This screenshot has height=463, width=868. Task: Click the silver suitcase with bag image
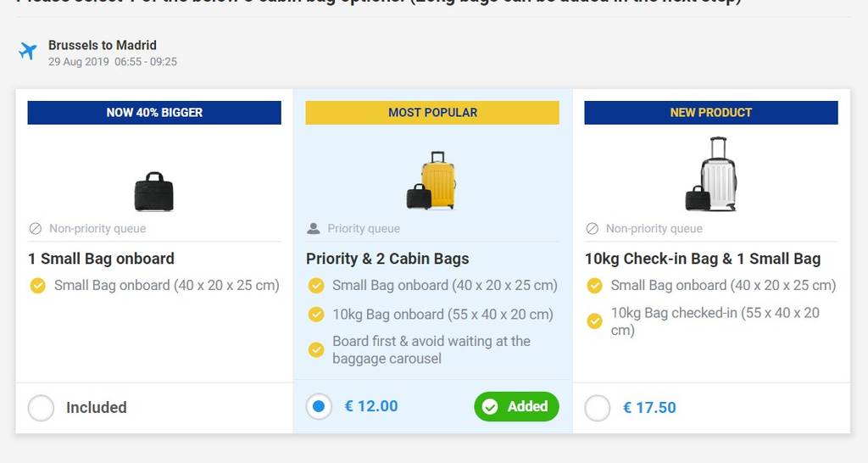pyautogui.click(x=711, y=175)
